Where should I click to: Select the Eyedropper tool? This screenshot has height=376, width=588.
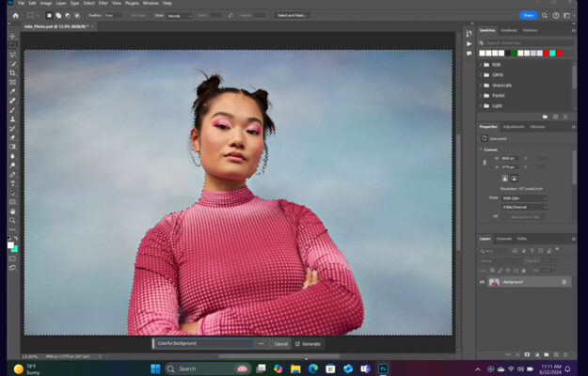coord(12,91)
